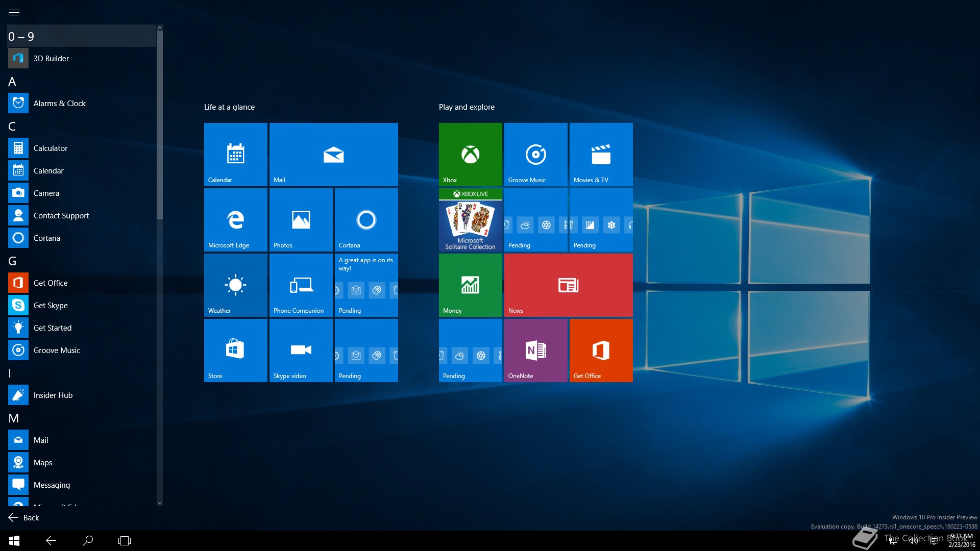Click the Calendar live tile
Viewport: 980px width, 551px height.
[x=236, y=155]
